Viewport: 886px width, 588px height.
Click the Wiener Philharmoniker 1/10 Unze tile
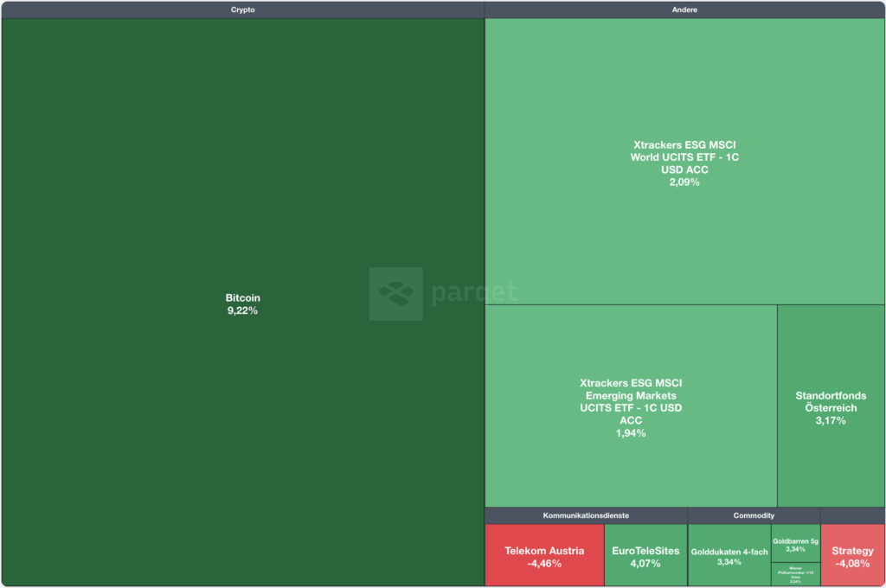coord(795,574)
